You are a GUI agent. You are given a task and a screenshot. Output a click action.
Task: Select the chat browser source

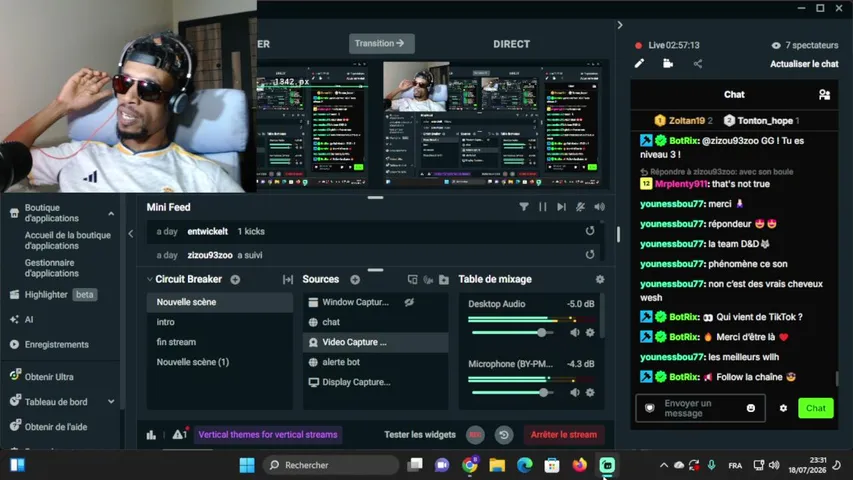pos(375,322)
